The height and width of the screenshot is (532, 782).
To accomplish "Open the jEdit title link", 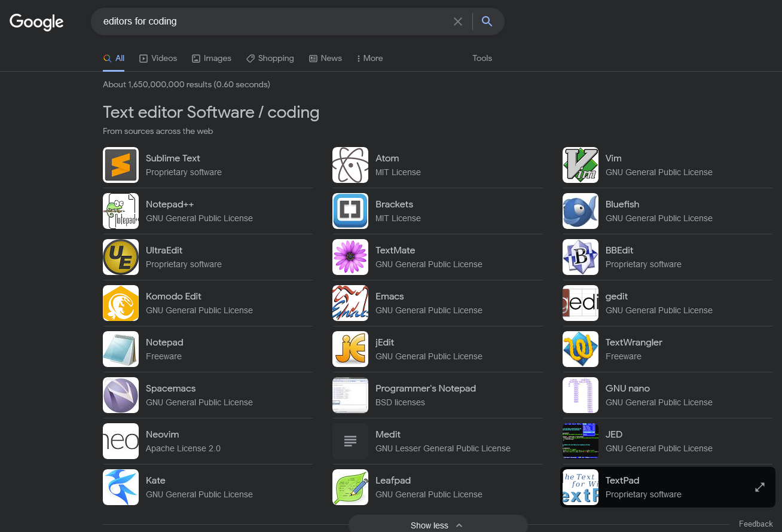I will [x=385, y=343].
